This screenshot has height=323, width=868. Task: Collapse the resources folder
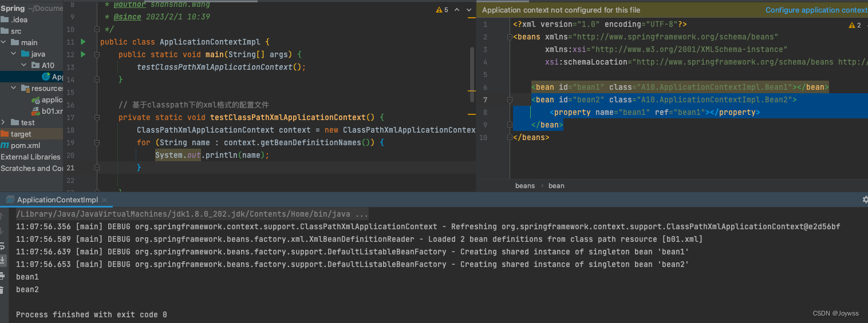coord(14,88)
